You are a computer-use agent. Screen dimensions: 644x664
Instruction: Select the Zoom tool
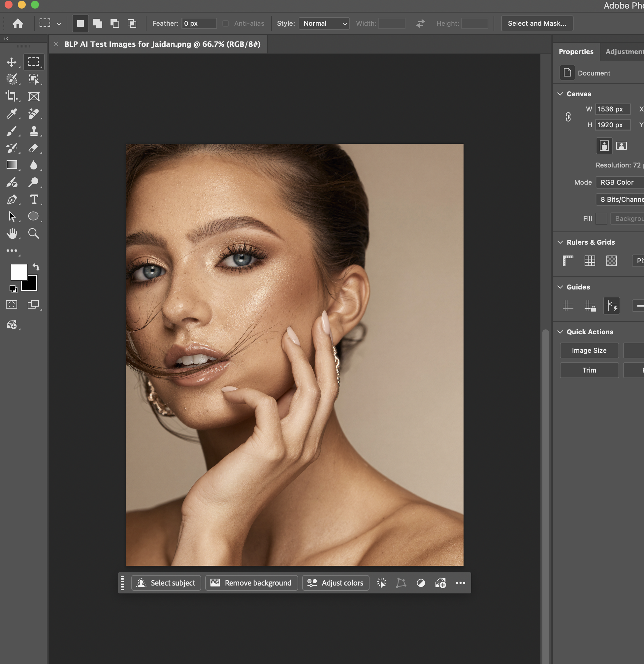tap(34, 233)
